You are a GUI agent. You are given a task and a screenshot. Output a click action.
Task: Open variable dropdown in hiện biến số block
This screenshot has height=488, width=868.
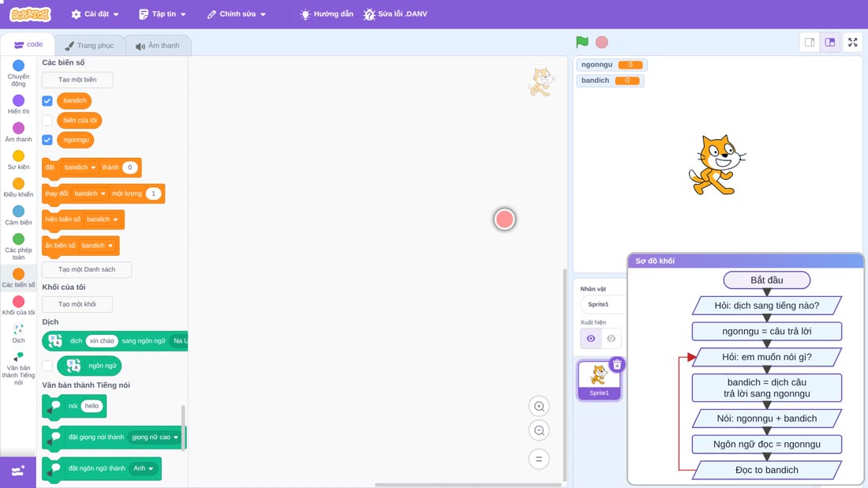103,220
